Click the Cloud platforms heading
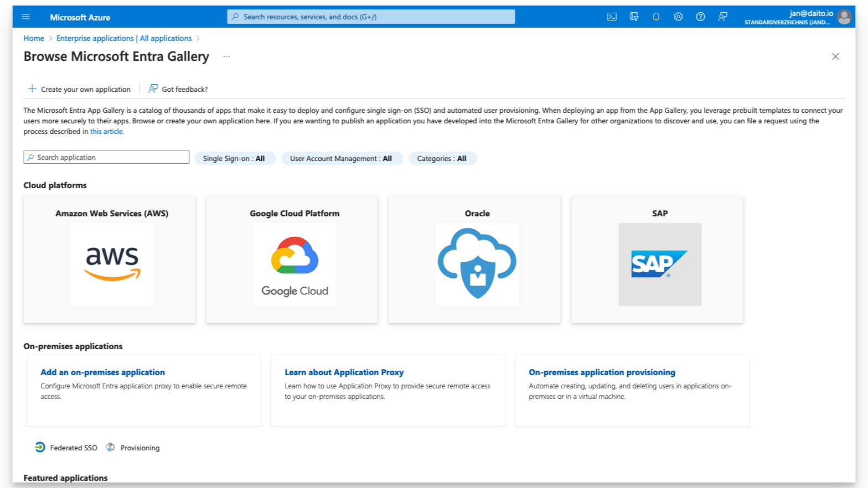The image size is (868, 488). click(55, 185)
